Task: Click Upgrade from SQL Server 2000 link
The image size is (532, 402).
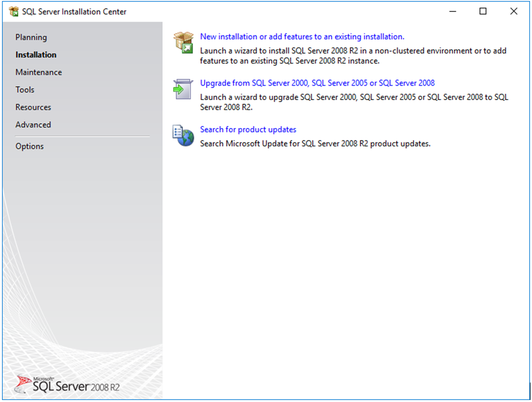Action: tap(317, 83)
